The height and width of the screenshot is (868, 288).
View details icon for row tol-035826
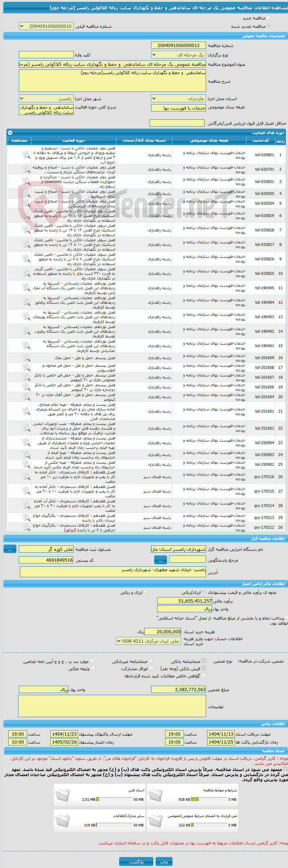26,259
